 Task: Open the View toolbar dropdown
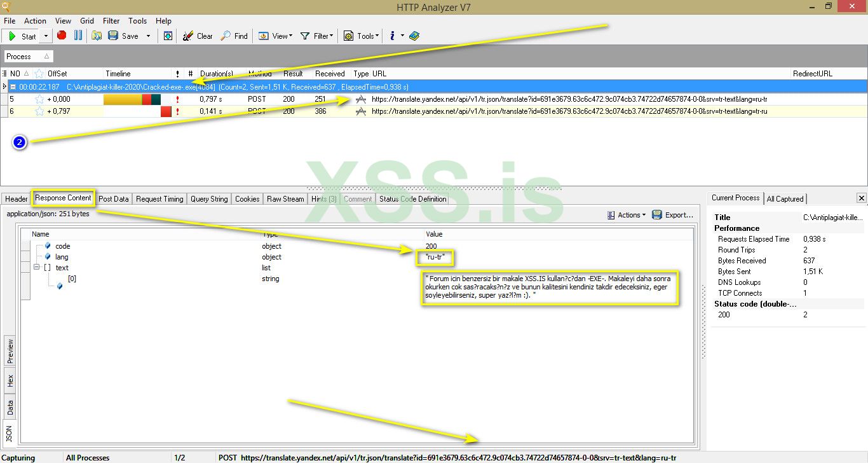click(x=276, y=36)
